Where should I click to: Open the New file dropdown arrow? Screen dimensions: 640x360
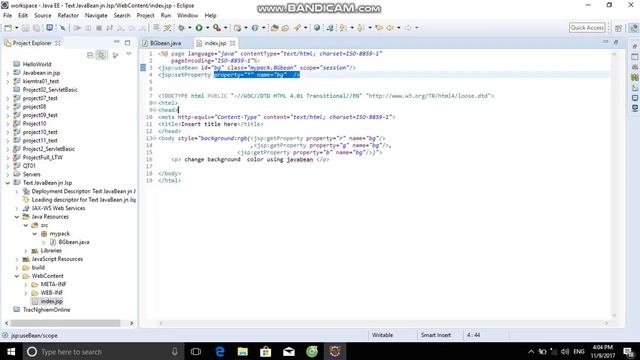point(16,28)
